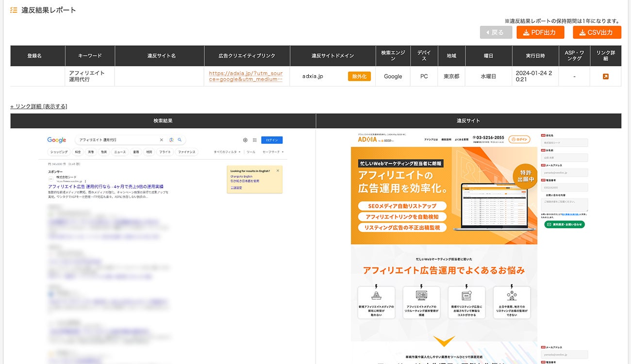Click 検索結果 panel header

pyautogui.click(x=163, y=121)
